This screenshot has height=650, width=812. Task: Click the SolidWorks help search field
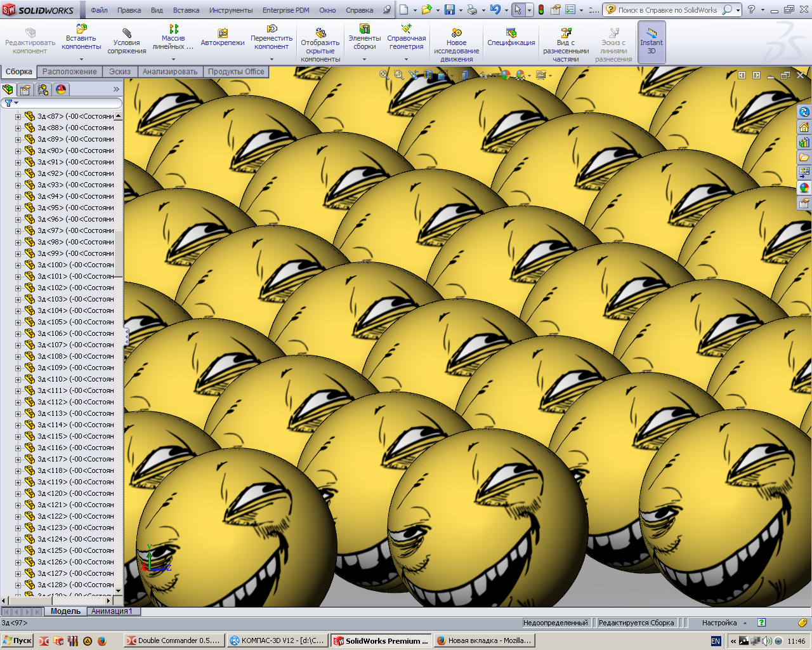[x=669, y=10]
